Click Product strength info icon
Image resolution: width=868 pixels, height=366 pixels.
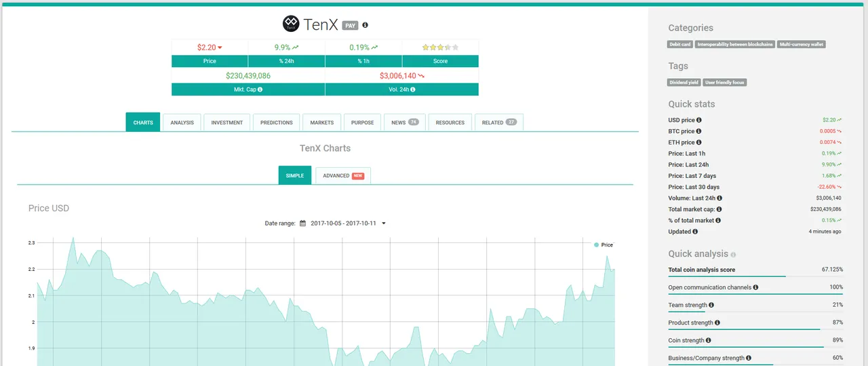pos(717,323)
